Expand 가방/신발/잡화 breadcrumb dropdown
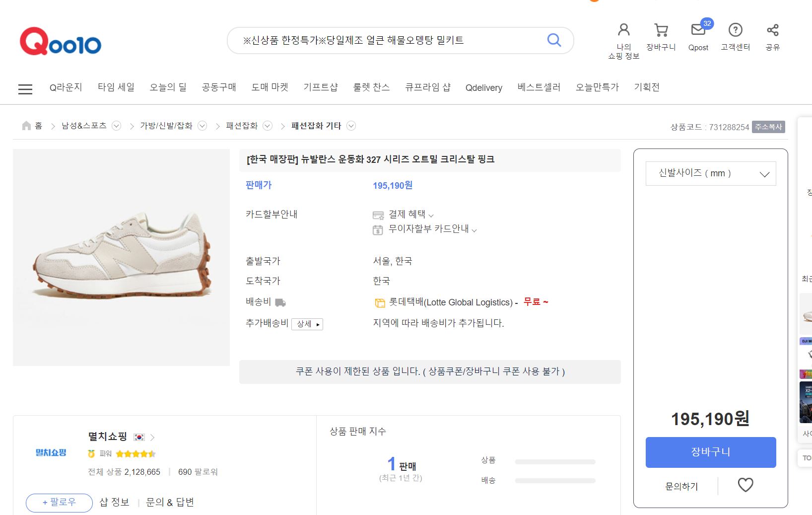Screen dimensions: 812x515 point(202,126)
